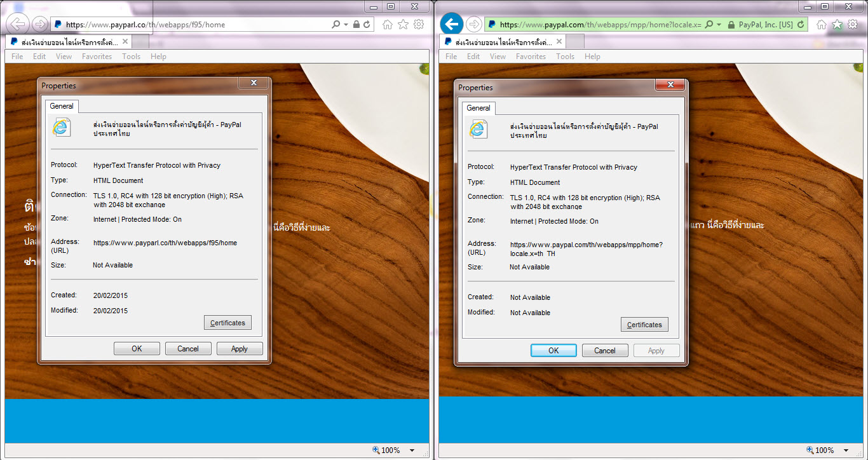Click the paypal.com URL field in right browser
This screenshot has width=868, height=460.
click(x=600, y=25)
